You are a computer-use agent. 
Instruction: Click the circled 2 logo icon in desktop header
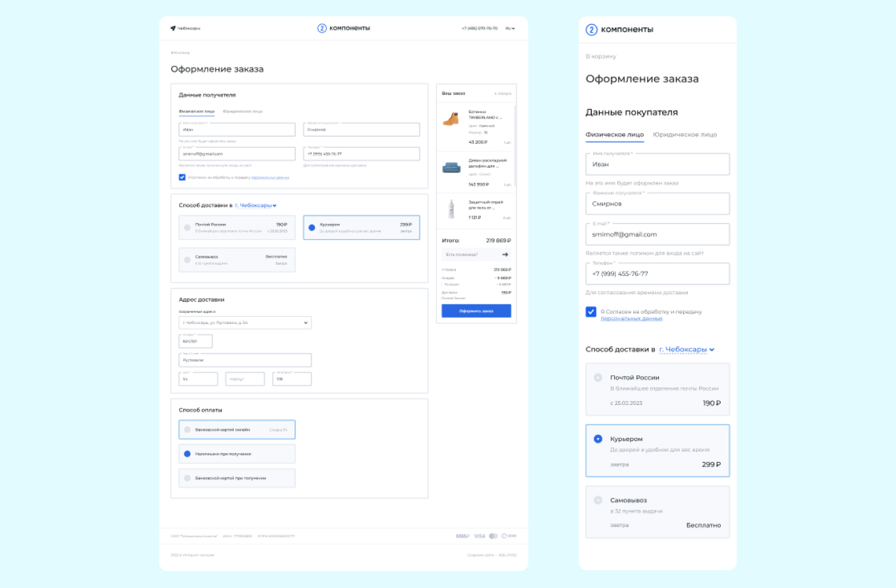(x=322, y=28)
